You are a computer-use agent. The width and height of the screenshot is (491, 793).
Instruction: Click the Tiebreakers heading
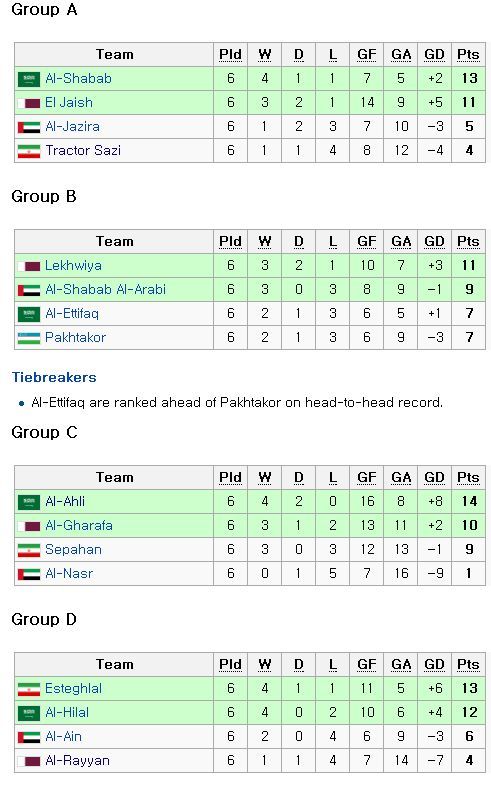pyautogui.click(x=54, y=377)
